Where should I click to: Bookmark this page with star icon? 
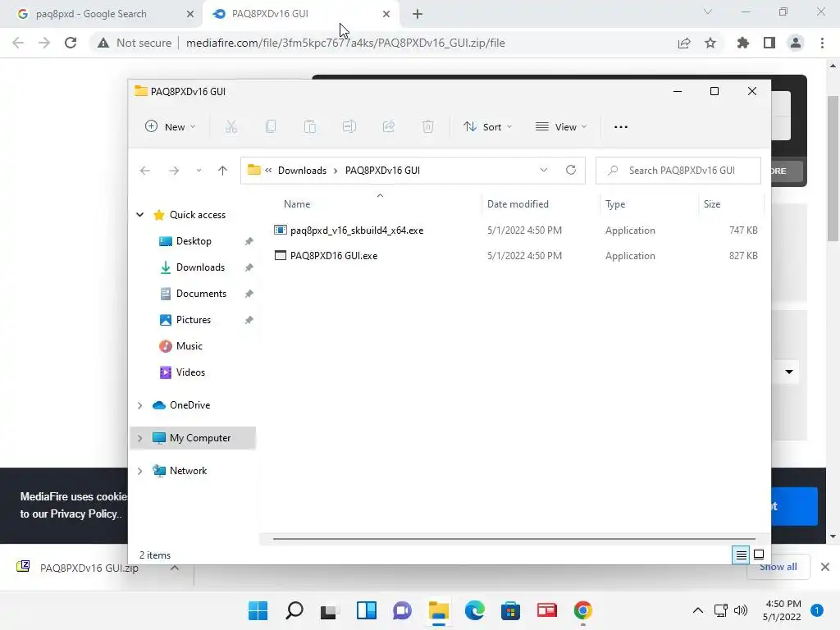click(710, 43)
